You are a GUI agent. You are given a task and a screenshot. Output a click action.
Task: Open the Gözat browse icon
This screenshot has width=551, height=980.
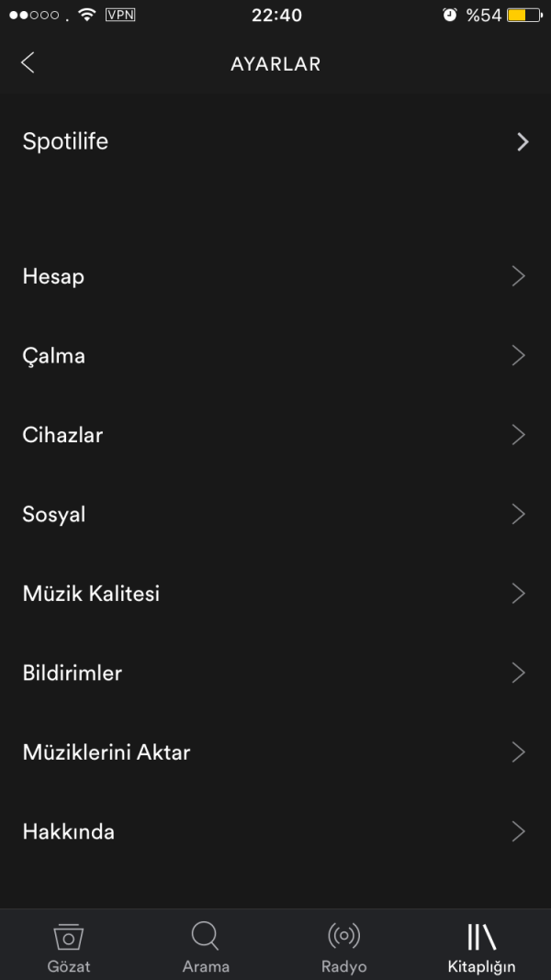click(x=69, y=937)
